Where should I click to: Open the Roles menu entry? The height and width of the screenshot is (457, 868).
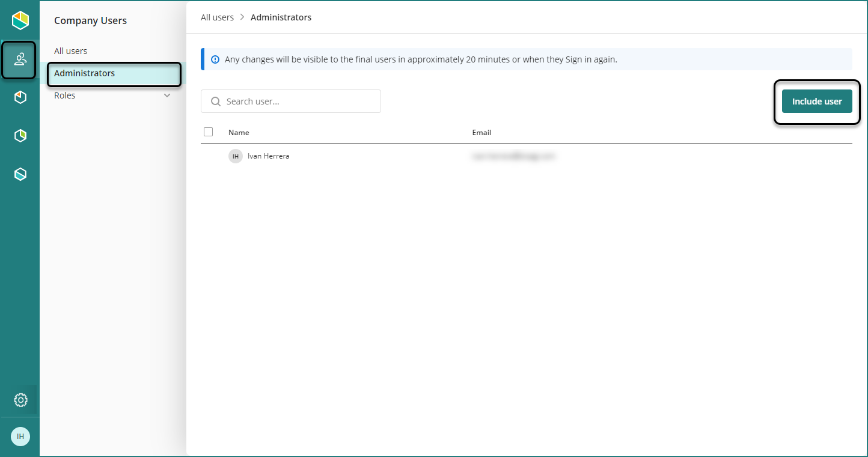pos(65,95)
